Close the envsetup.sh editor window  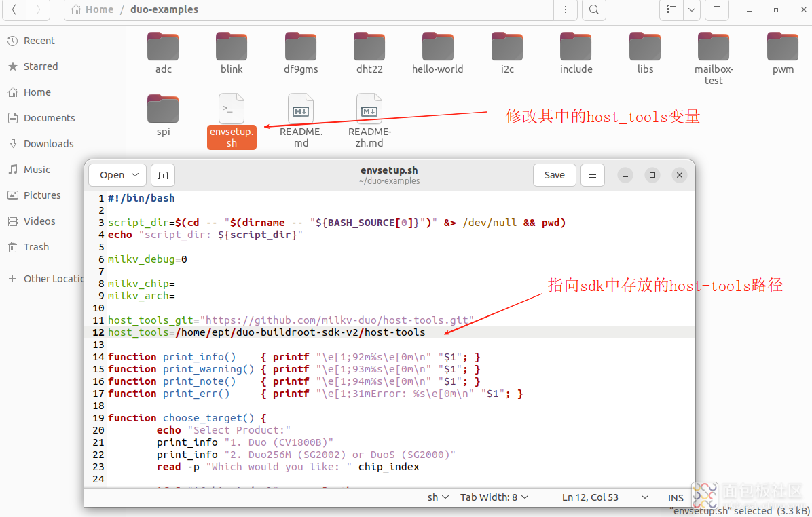[x=680, y=175]
